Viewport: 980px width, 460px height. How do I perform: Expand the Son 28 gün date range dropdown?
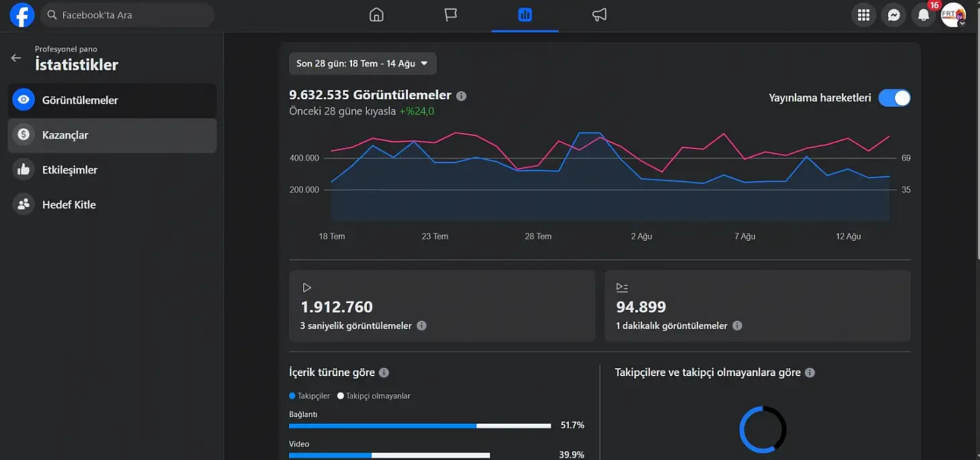coord(363,64)
